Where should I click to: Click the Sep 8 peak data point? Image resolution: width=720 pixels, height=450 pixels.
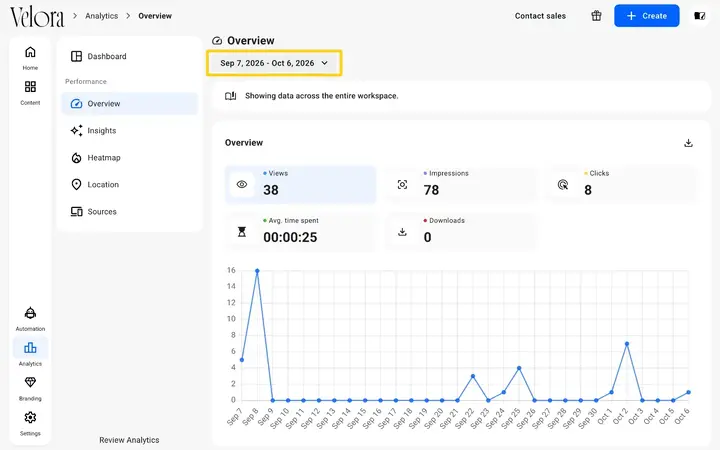pyautogui.click(x=257, y=271)
